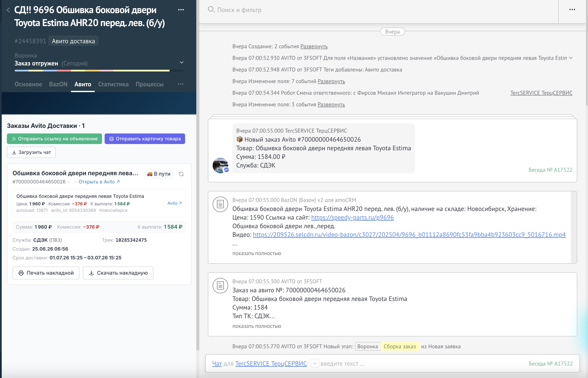Click the AVITO order note icon

pos(220,285)
